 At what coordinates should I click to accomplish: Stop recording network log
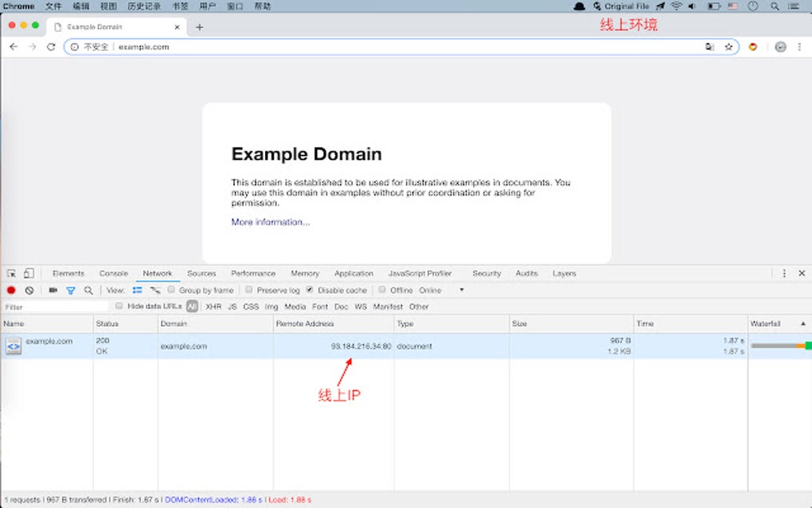pos(11,290)
